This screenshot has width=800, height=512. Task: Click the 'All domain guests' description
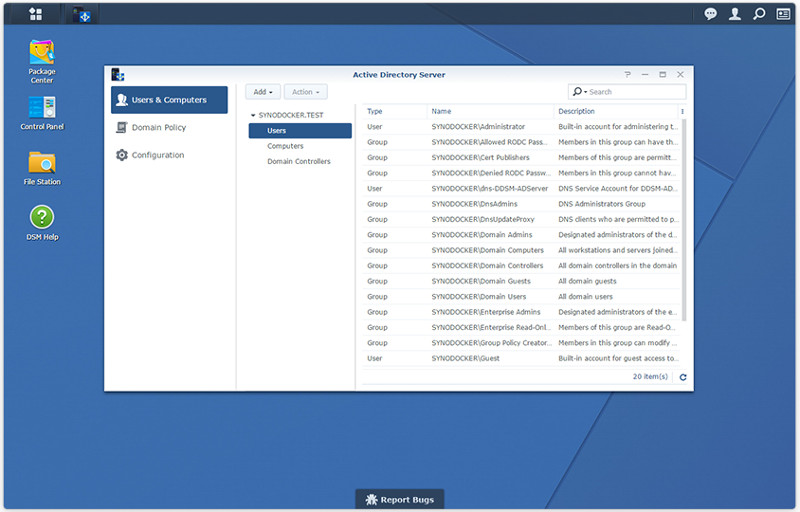[587, 281]
